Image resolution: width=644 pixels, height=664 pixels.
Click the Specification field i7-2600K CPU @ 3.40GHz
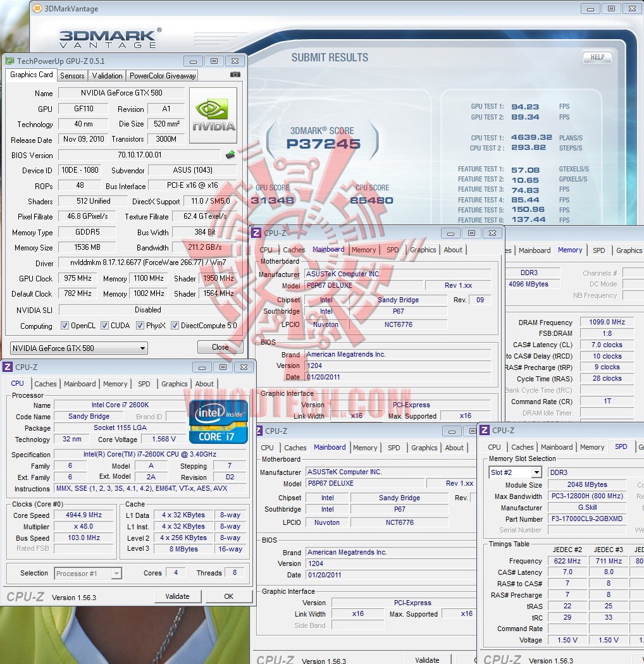pyautogui.click(x=150, y=455)
